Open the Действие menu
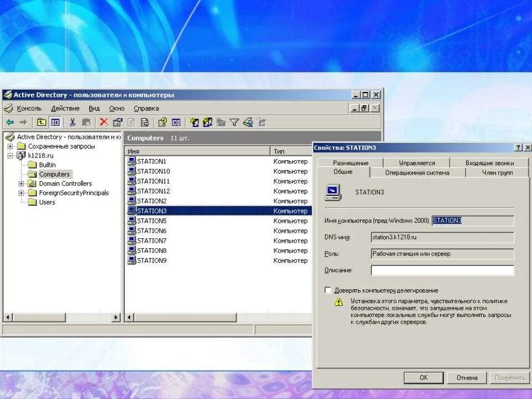Viewport: 532px width, 399px height. [65, 109]
